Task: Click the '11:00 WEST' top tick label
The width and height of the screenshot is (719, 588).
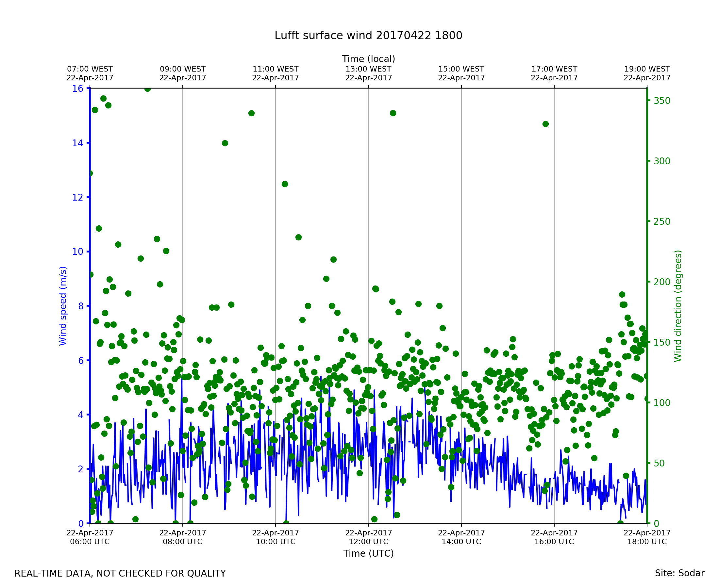Action: [276, 69]
